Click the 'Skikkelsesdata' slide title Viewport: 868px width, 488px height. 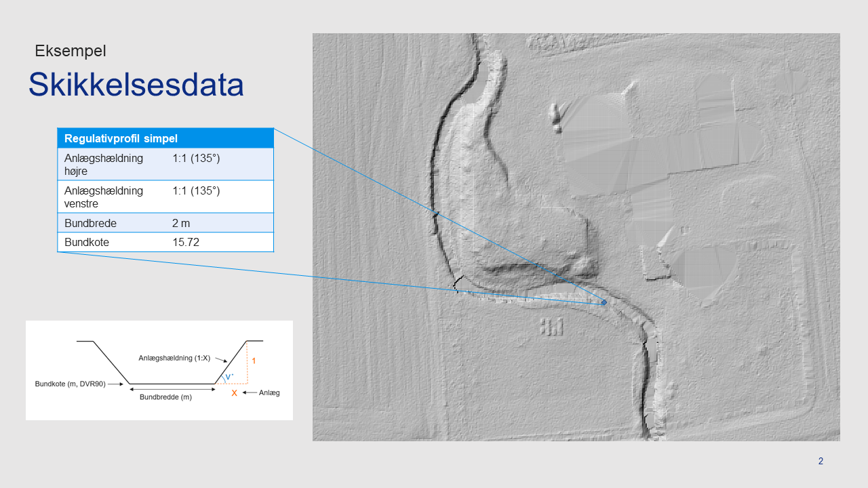click(x=136, y=85)
